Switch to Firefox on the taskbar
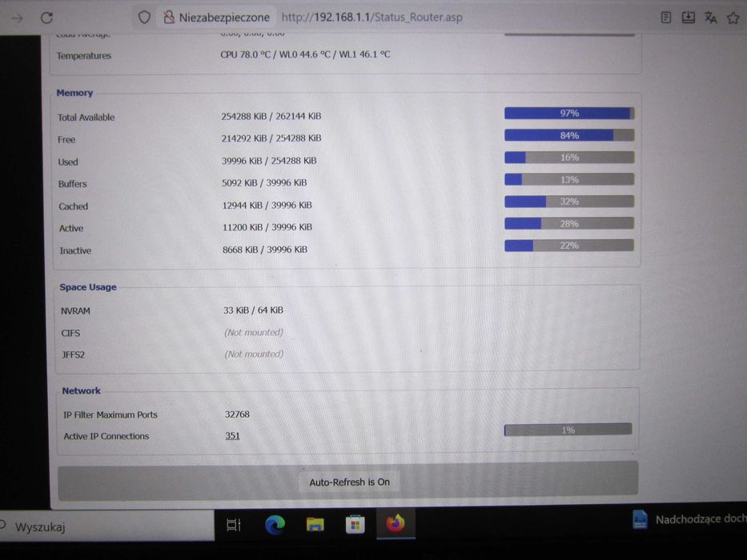Image resolution: width=747 pixels, height=560 pixels. [395, 523]
